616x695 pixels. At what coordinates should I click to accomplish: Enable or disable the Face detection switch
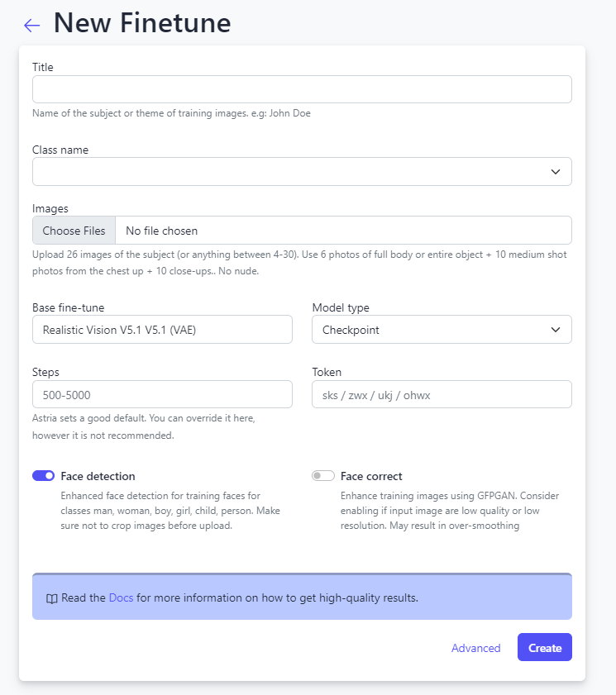(x=44, y=476)
